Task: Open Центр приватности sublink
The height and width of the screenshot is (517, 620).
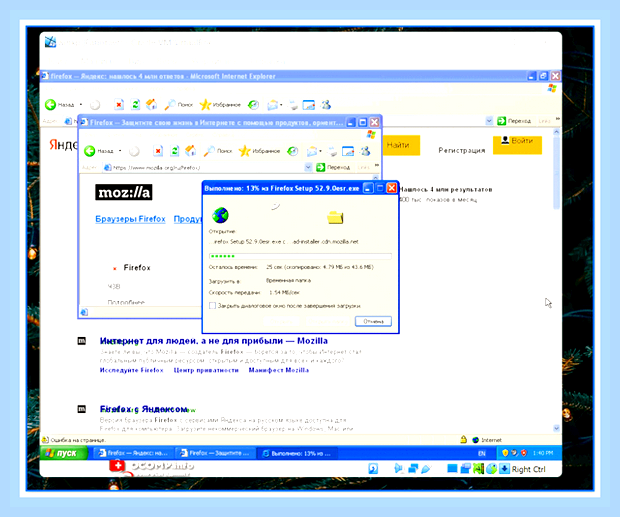Action: click(206, 370)
